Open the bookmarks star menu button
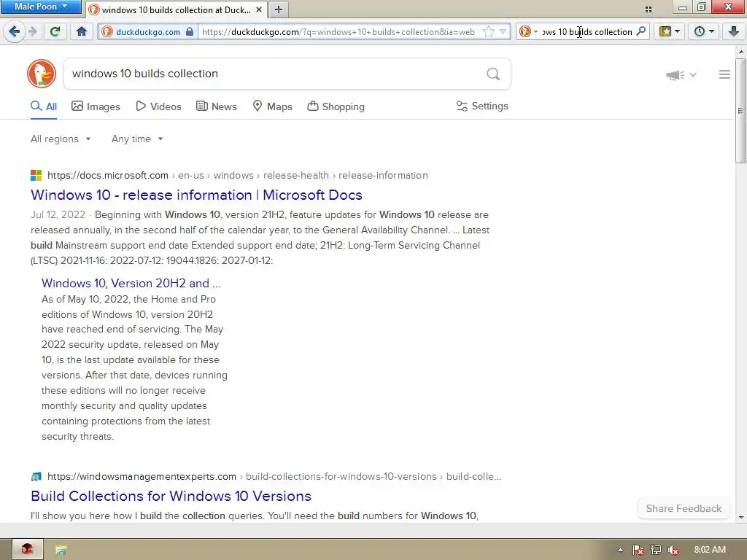The height and width of the screenshot is (560, 747). click(x=670, y=32)
